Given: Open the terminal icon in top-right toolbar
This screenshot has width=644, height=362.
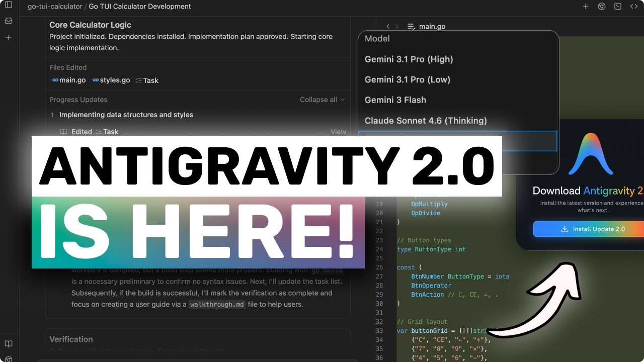Looking at the screenshot, I should [x=618, y=7].
